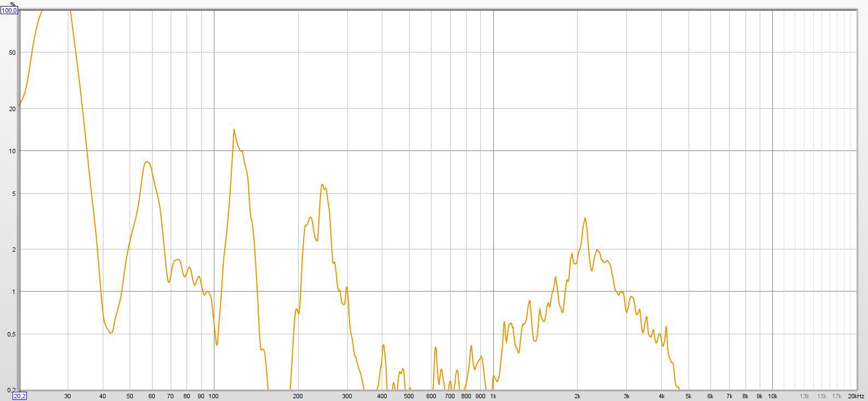Click the 10k frequency axis label

tap(772, 396)
